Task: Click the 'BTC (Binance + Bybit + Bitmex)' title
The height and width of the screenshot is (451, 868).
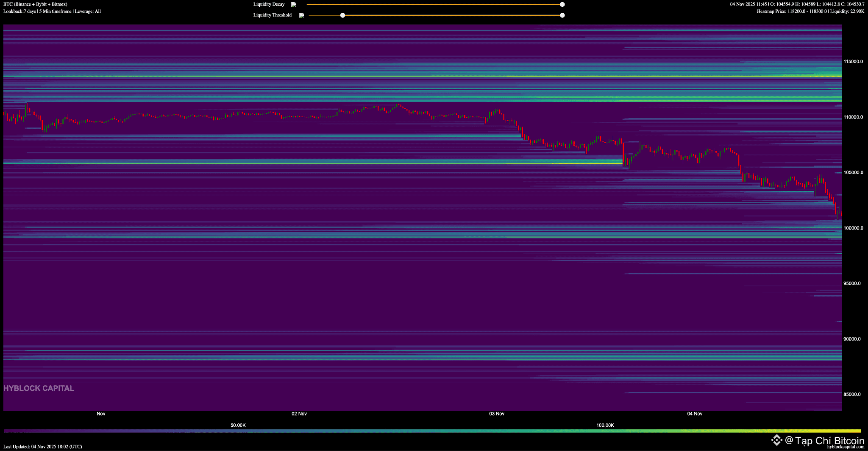Action: (x=35, y=4)
